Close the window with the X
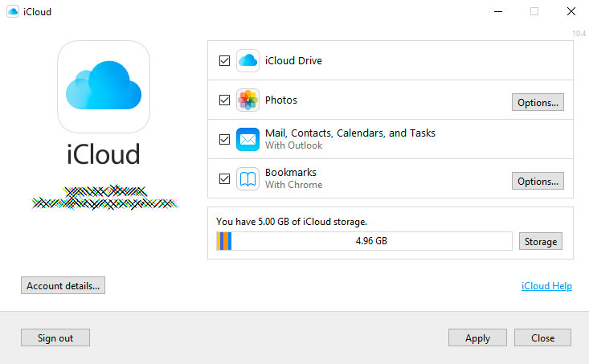 571,11
